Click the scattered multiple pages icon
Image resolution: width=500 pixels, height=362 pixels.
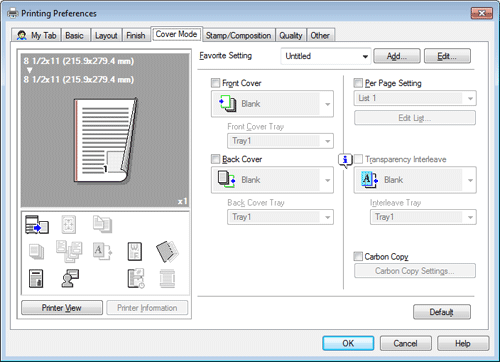point(69,251)
